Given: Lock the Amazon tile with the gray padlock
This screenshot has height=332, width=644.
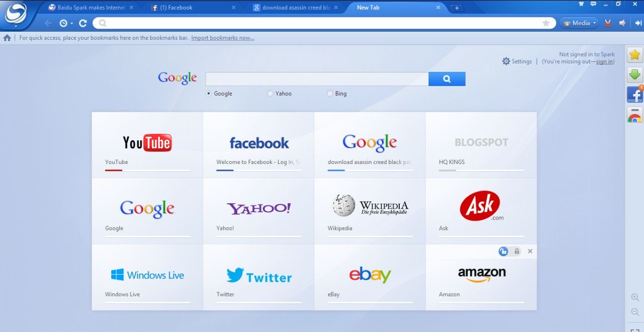Looking at the screenshot, I should (x=517, y=251).
